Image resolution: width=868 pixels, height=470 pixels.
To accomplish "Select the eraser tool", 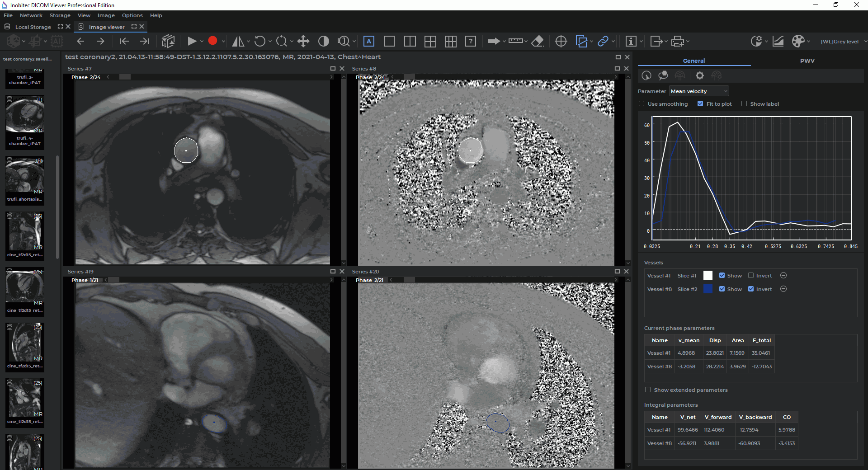I will (538, 41).
